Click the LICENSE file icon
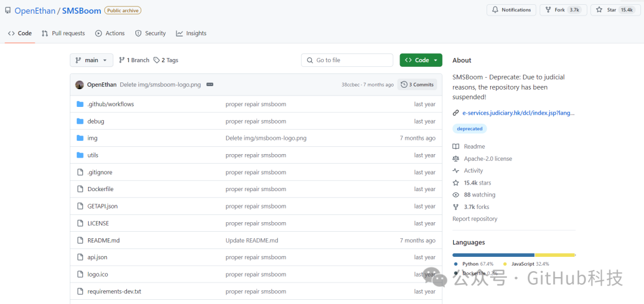 coord(80,223)
